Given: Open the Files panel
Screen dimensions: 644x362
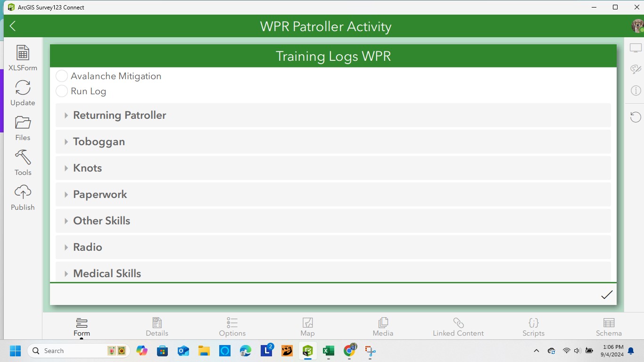Looking at the screenshot, I should pos(23,126).
